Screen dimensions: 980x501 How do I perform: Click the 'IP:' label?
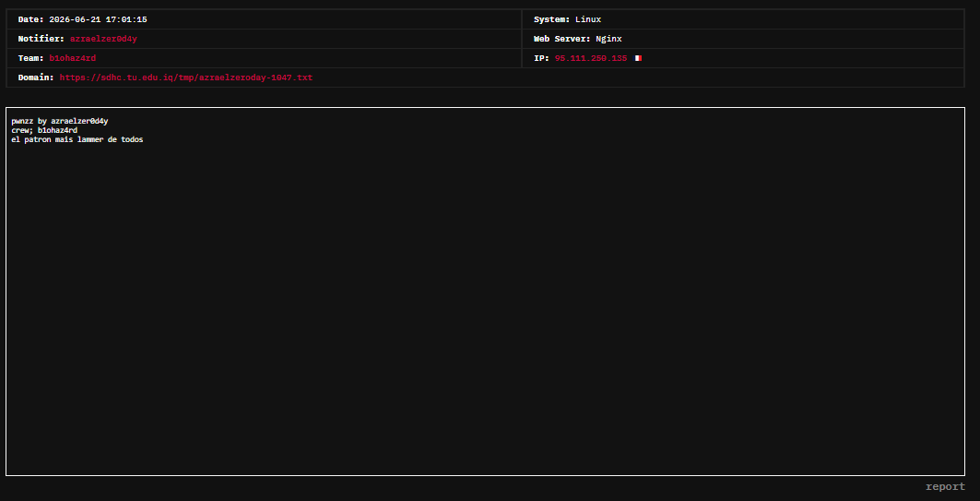point(541,58)
